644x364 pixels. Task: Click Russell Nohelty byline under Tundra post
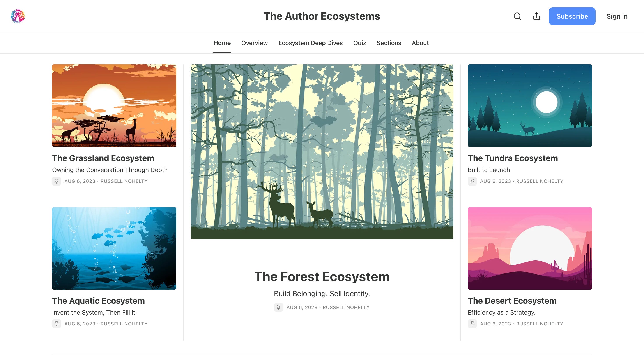tap(539, 181)
